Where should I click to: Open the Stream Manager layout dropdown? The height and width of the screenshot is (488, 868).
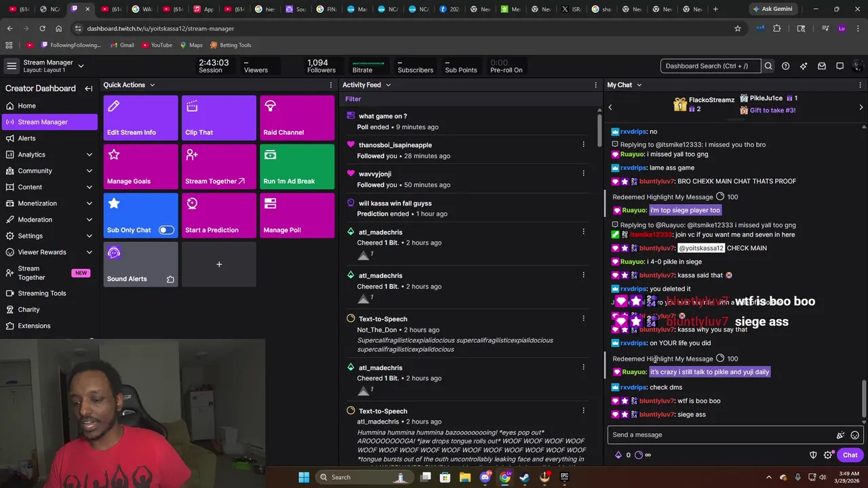click(x=81, y=66)
